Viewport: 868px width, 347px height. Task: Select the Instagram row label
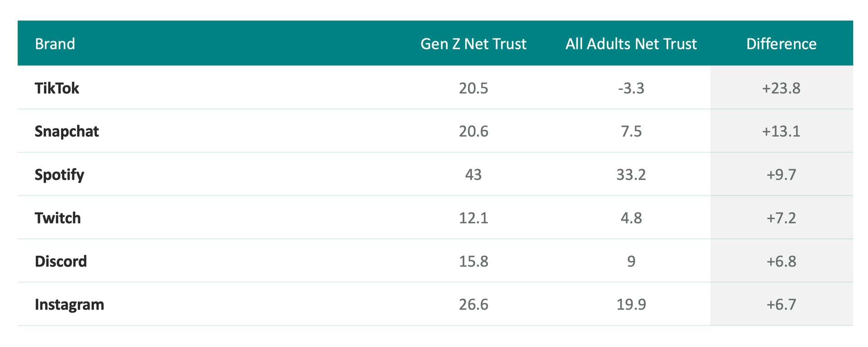point(70,305)
